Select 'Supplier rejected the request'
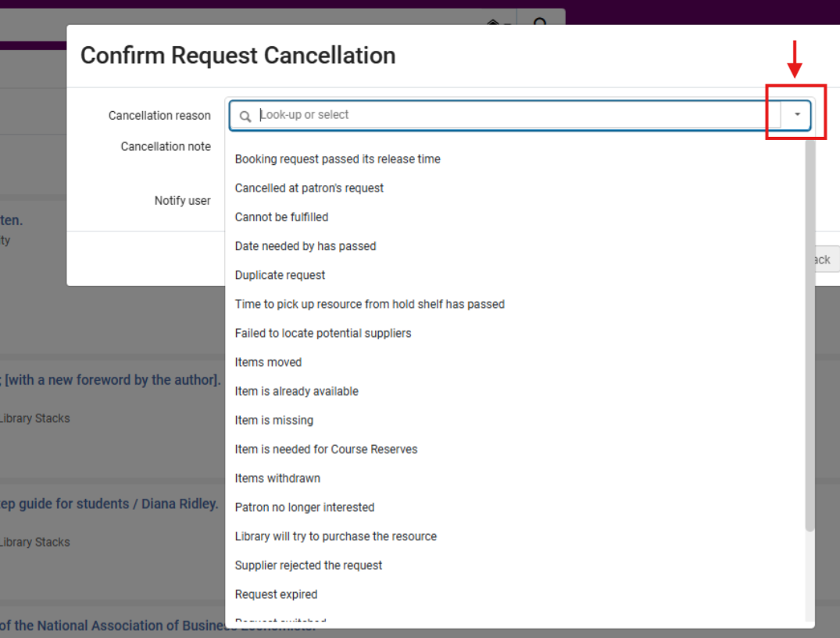This screenshot has height=638, width=840. (309, 565)
